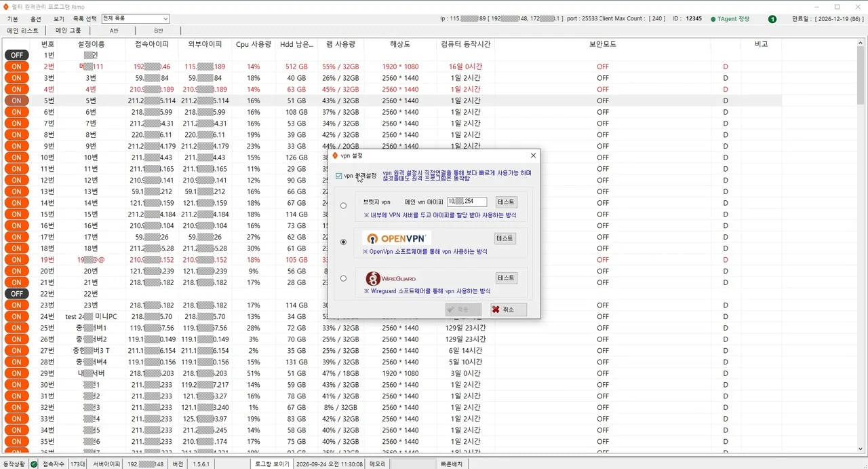
Task: Sort by the 외부아이피 column header
Action: coord(205,44)
